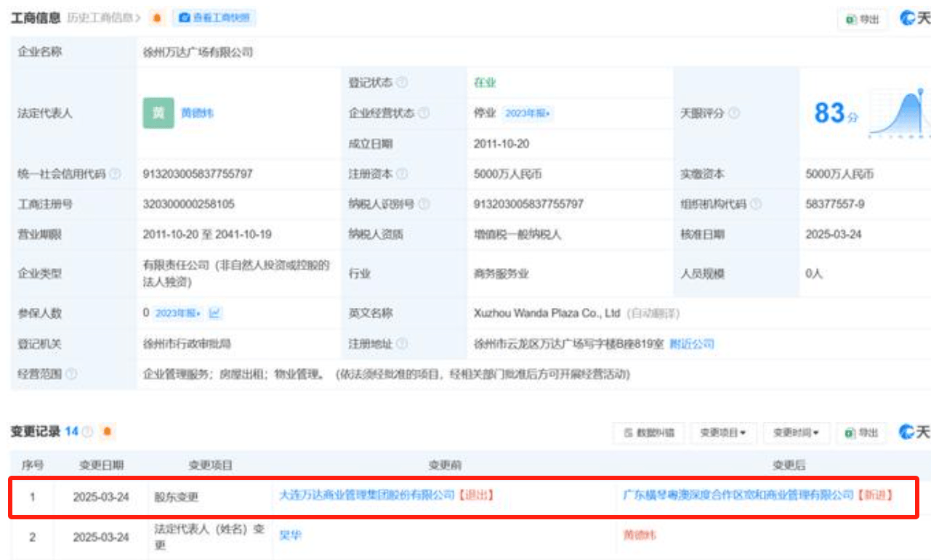This screenshot has height=560, width=931.
Task: Export 变更记录 with the lower 导出 button
Action: (863, 433)
